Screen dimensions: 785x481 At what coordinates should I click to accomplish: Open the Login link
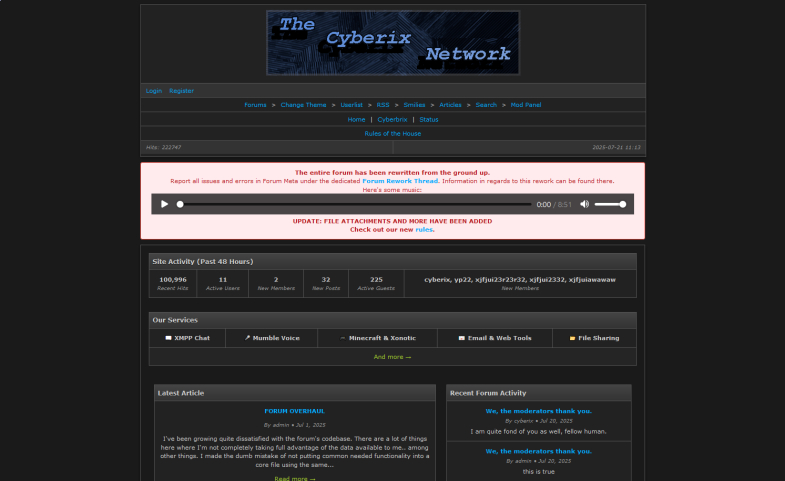tap(154, 91)
